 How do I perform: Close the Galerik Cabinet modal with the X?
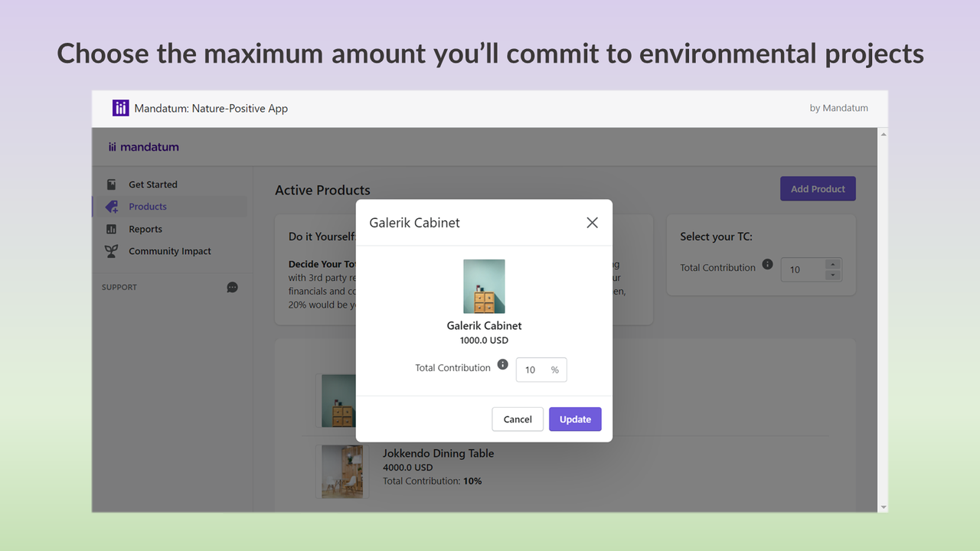[592, 223]
